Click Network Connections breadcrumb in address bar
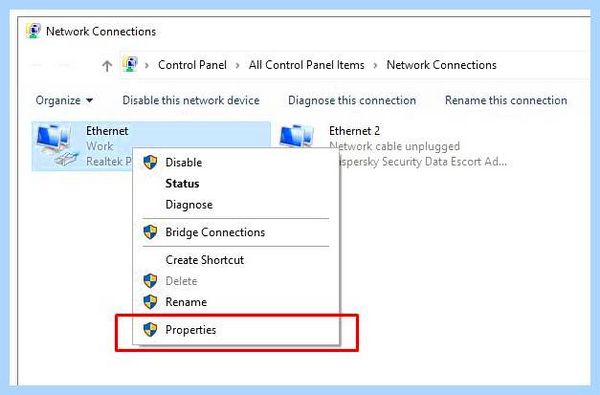Image resolution: width=600 pixels, height=395 pixels. coord(442,65)
